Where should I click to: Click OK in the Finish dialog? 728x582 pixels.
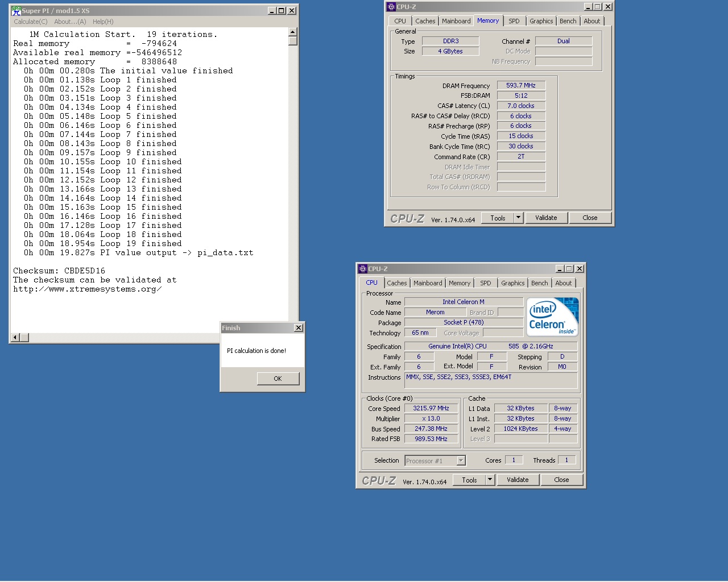(278, 379)
